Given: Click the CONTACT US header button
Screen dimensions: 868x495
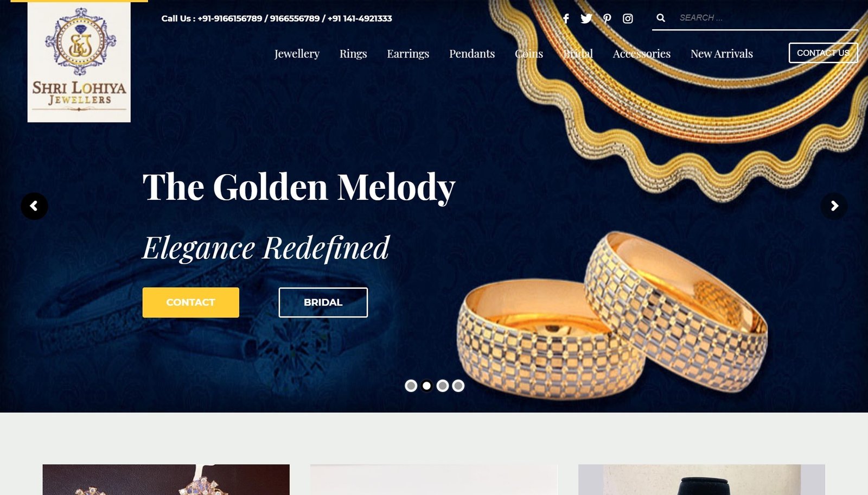Looking at the screenshot, I should (823, 53).
